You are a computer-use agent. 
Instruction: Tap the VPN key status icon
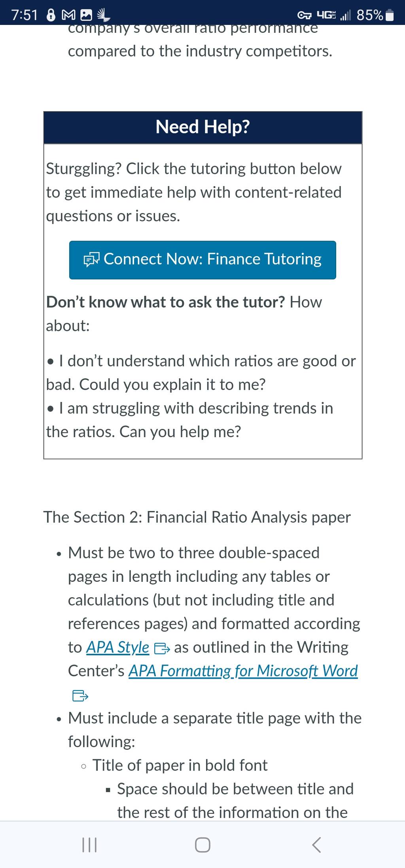pyautogui.click(x=305, y=15)
